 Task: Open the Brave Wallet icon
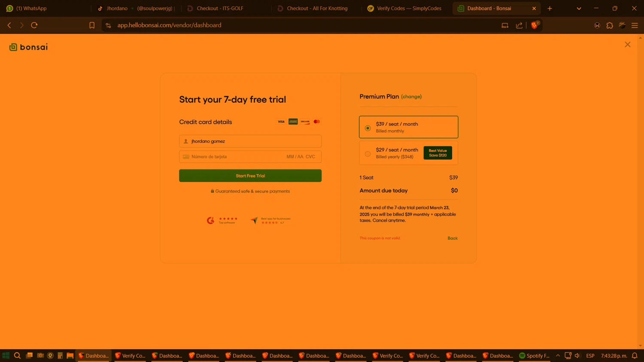597,25
